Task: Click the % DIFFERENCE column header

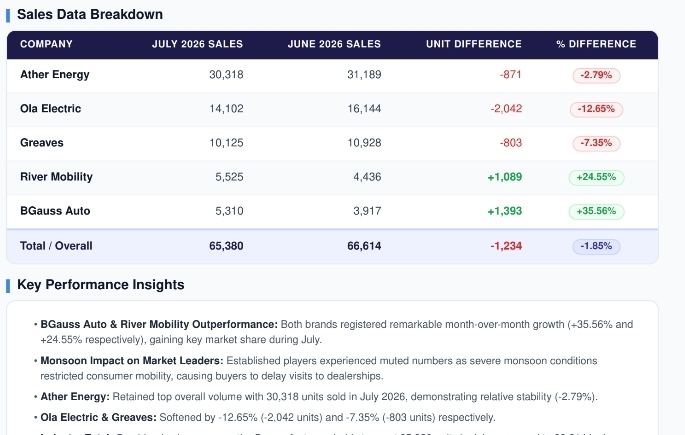Action: [596, 44]
